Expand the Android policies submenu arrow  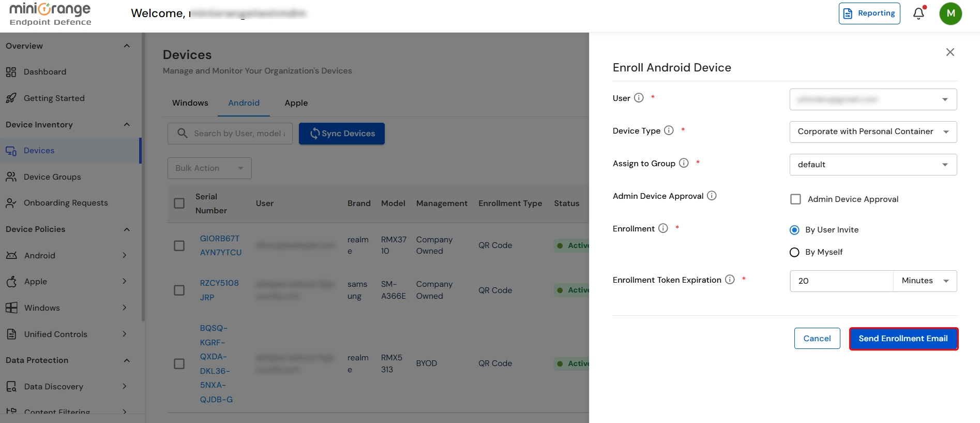tap(125, 255)
